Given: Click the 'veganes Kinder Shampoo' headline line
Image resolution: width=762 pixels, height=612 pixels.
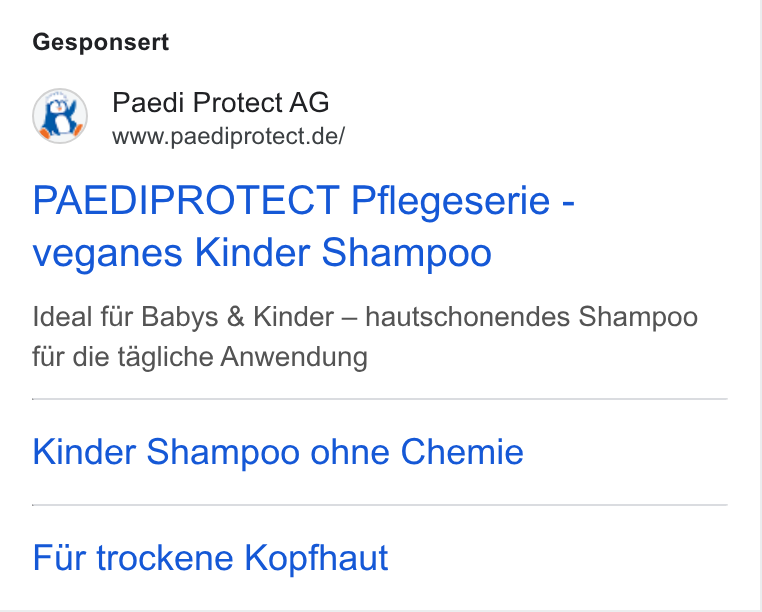Looking at the screenshot, I should point(262,253).
